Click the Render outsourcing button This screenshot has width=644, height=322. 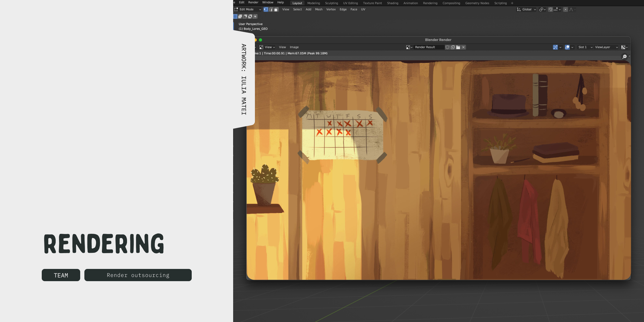138,275
